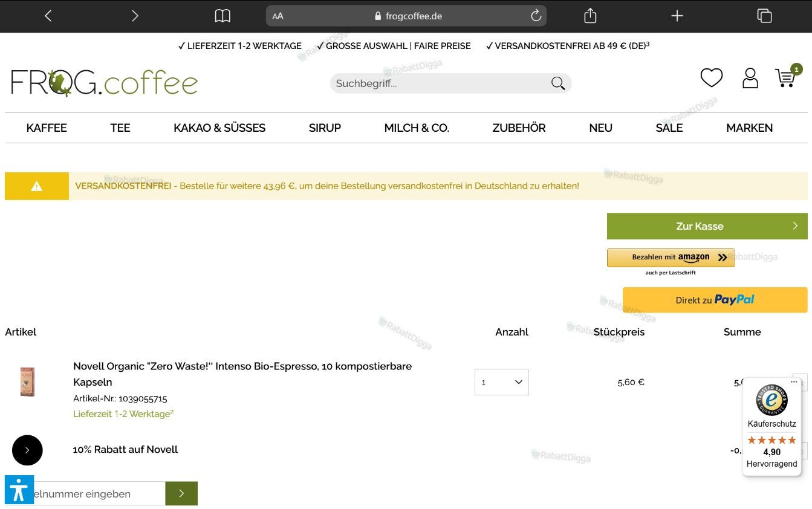Open the Novell capsule product thumbnail
812x509 pixels.
click(27, 382)
